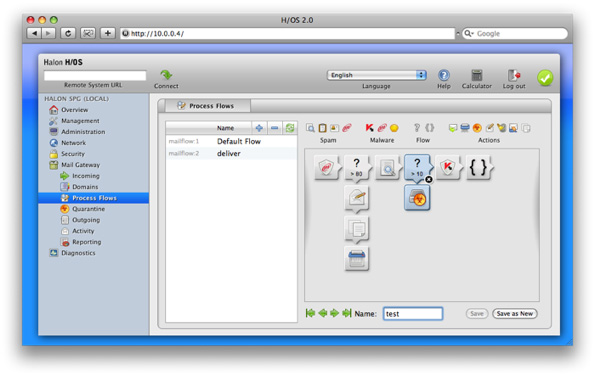Open Overview in the sidebar
The width and height of the screenshot is (595, 376).
[74, 110]
